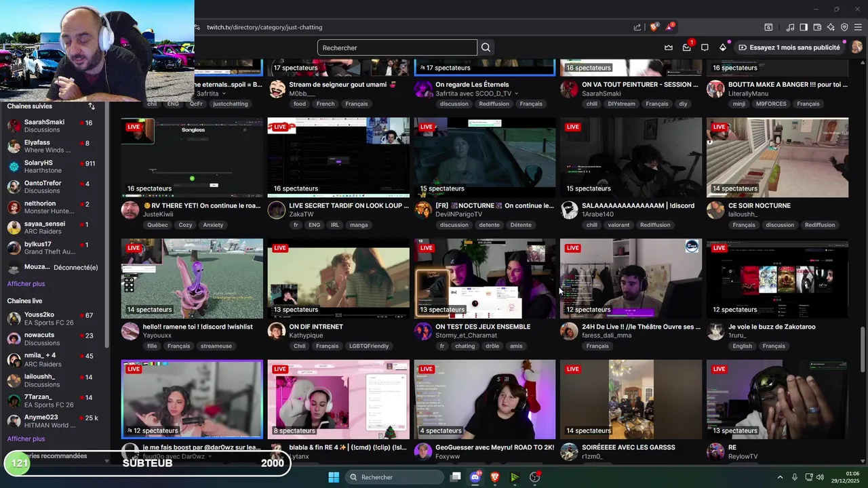
Task: Click the manga tag under ZakaTW
Action: point(359,225)
